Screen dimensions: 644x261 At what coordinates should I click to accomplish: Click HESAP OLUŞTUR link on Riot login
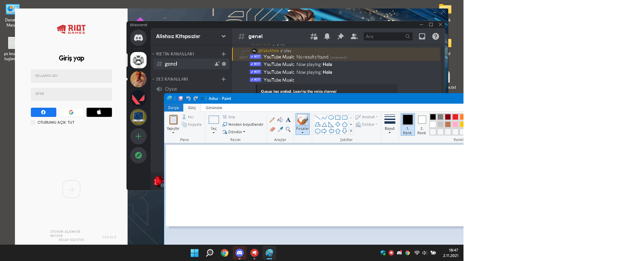coord(71,240)
